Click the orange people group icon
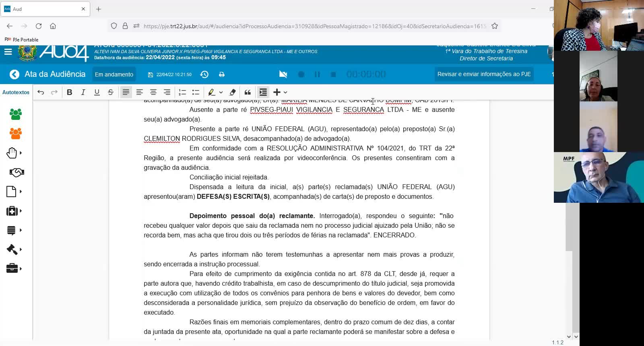Image resolution: width=644 pixels, height=346 pixels. point(16,134)
